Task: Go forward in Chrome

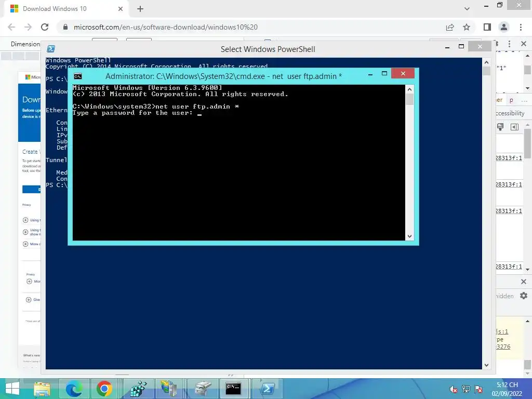Action: click(x=28, y=27)
